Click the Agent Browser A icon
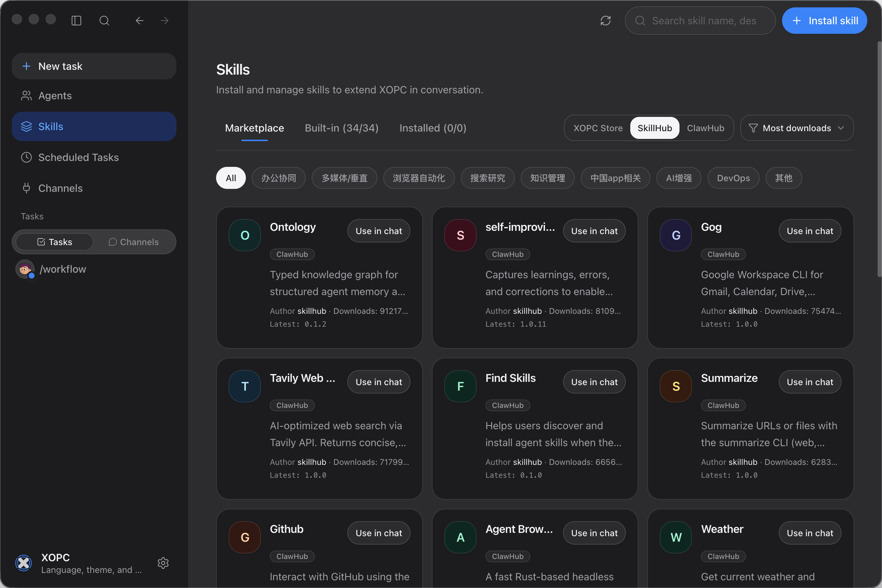 tap(460, 537)
